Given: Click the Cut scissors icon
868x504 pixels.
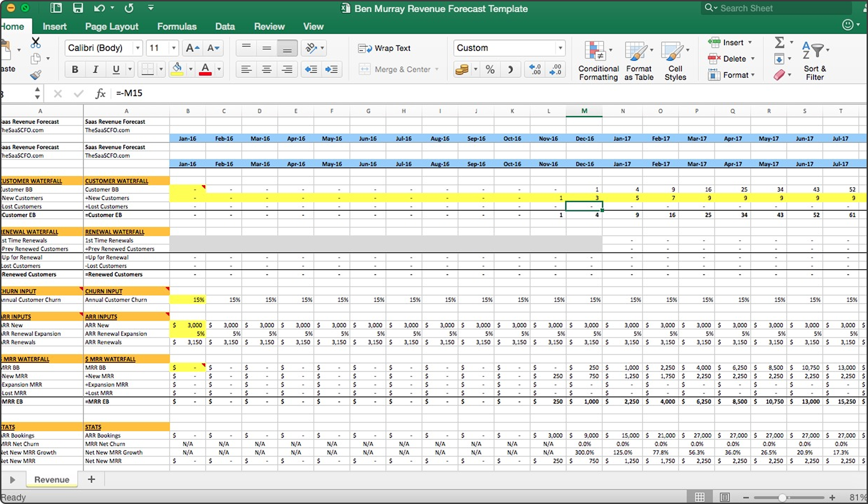Looking at the screenshot, I should pyautogui.click(x=35, y=43).
